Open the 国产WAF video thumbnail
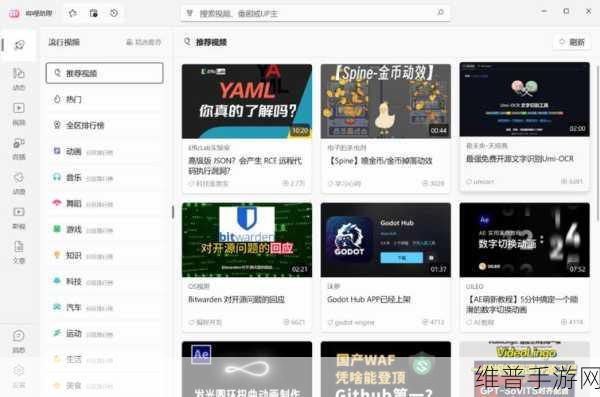 tap(386, 369)
